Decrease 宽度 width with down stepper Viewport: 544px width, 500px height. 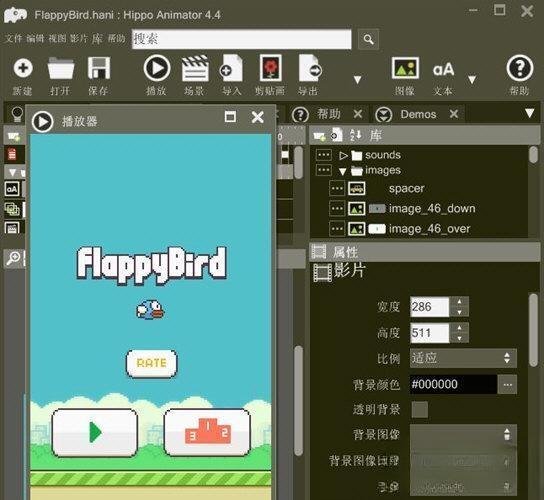pyautogui.click(x=459, y=312)
